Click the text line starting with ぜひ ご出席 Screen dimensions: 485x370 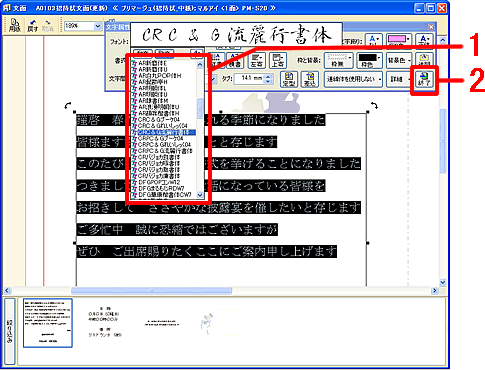coord(207,251)
